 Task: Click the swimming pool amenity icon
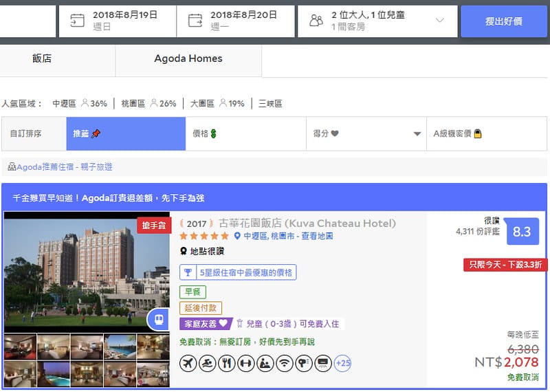[208, 363]
